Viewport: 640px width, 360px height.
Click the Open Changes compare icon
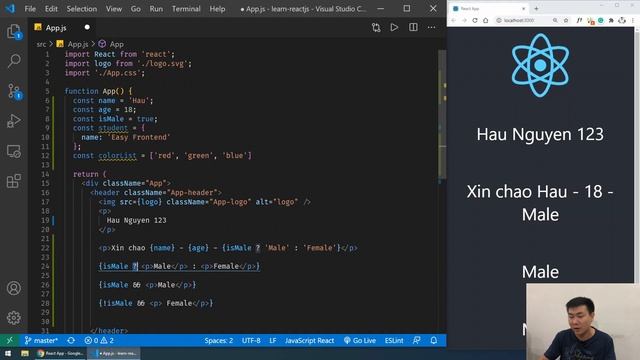376,27
